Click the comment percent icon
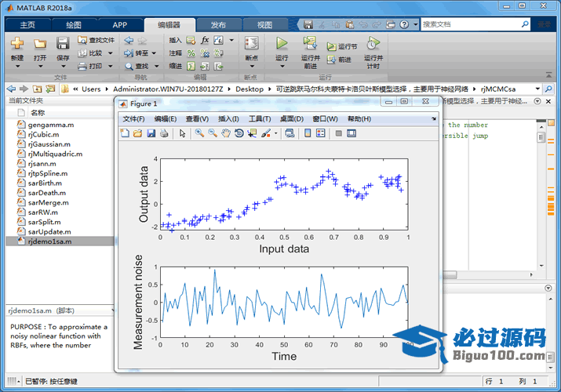Viewport: 561px width, 392px height. pos(191,53)
